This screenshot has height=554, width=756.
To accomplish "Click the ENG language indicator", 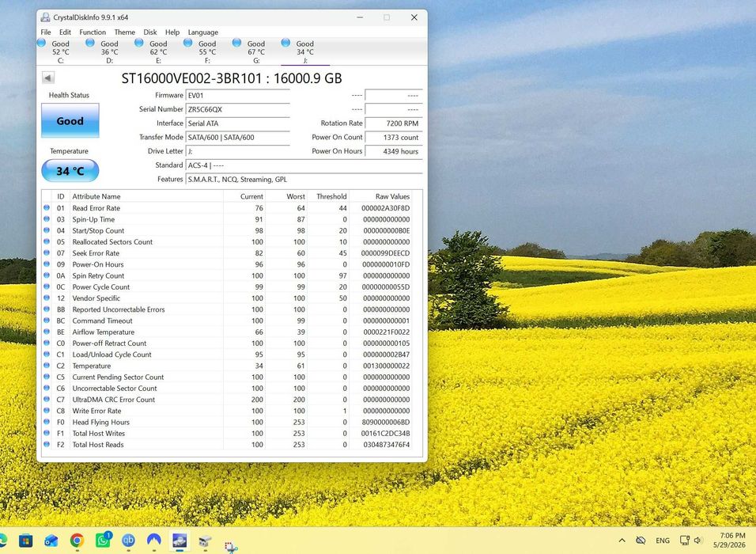I will [x=663, y=541].
